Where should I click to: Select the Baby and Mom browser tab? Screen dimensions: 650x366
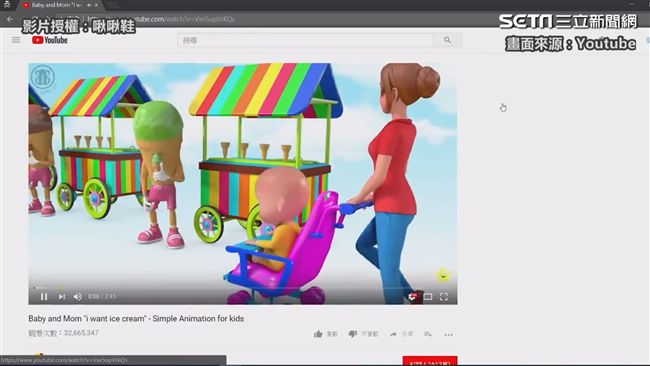tap(56, 5)
